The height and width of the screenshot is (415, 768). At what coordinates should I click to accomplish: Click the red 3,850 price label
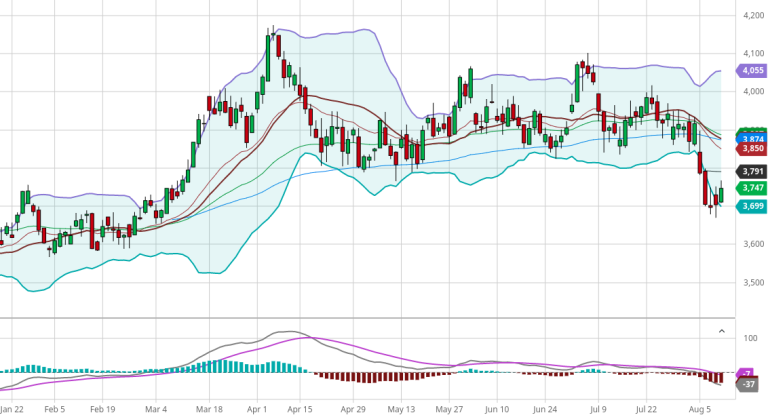[751, 148]
